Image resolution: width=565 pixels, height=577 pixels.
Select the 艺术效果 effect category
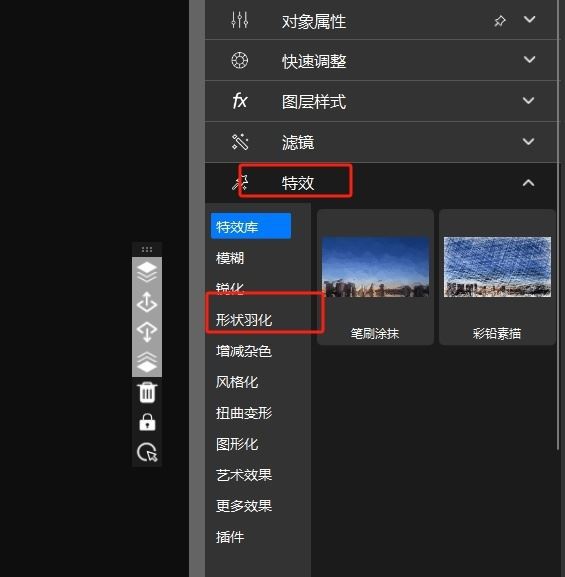click(x=244, y=475)
